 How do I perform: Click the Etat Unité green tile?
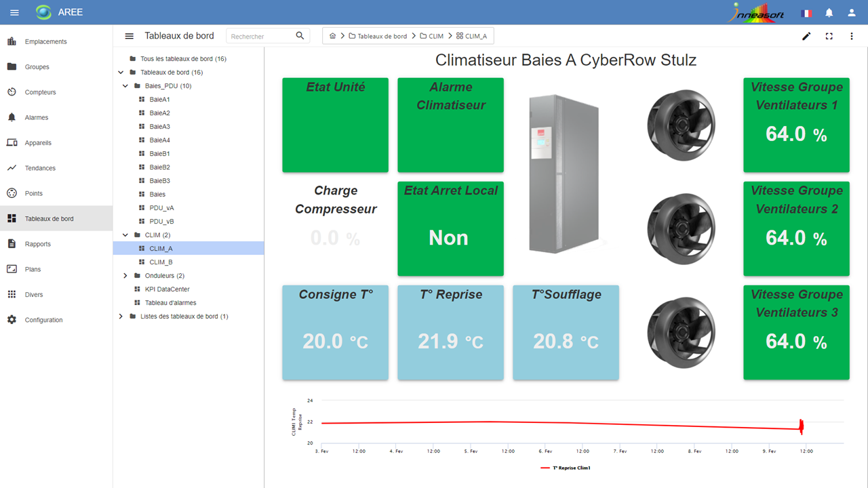pos(336,125)
